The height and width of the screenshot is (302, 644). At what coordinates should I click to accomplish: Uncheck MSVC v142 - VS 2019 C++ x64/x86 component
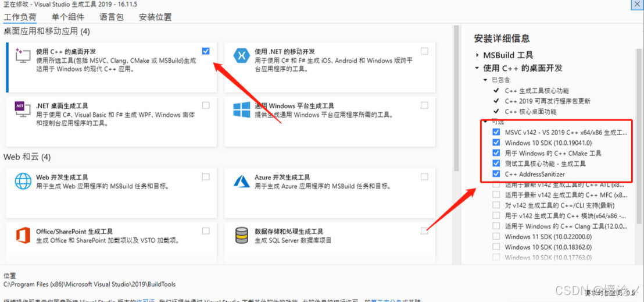click(x=496, y=133)
